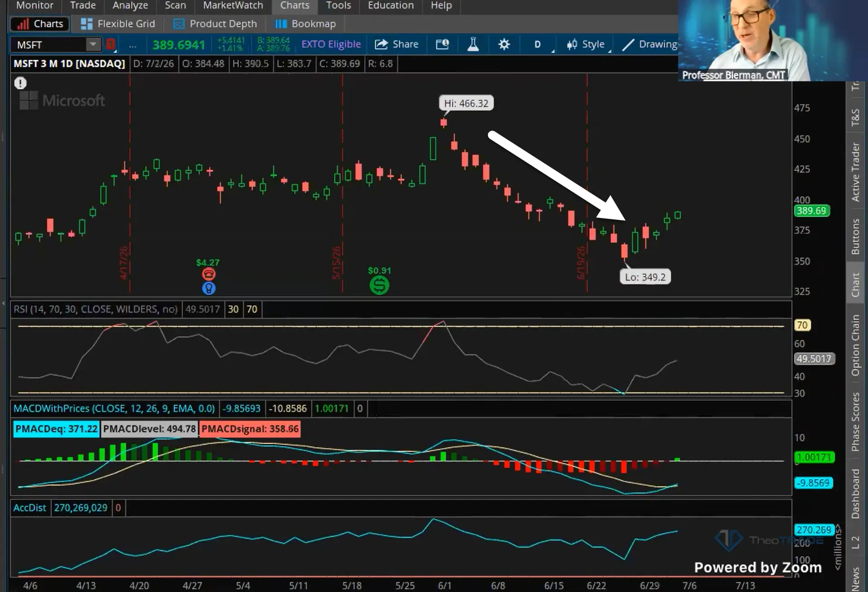Click the yellow 70 RSI level bubble
Screen dimensions: 868x592
click(x=802, y=325)
